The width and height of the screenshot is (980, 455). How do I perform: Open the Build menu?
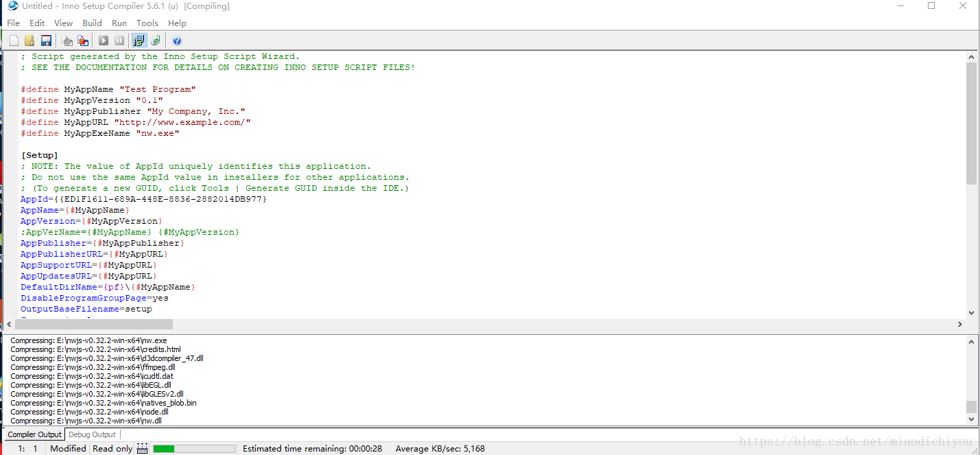coord(92,23)
